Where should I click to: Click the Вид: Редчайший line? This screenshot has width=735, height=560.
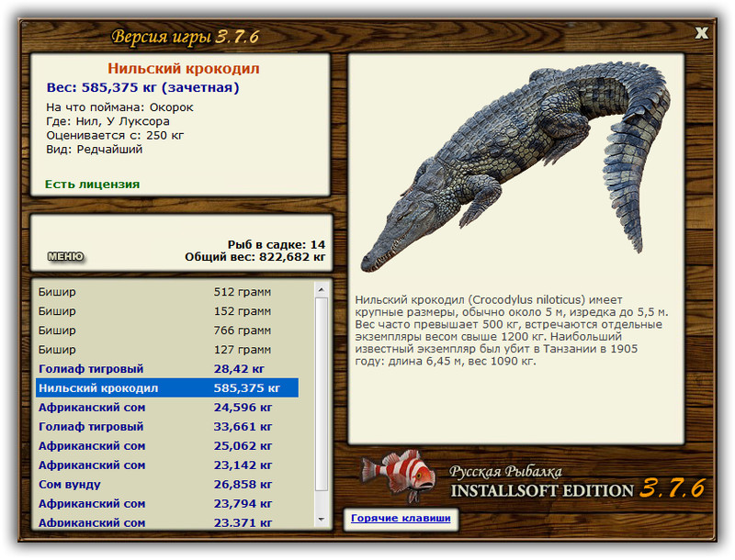click(95, 150)
